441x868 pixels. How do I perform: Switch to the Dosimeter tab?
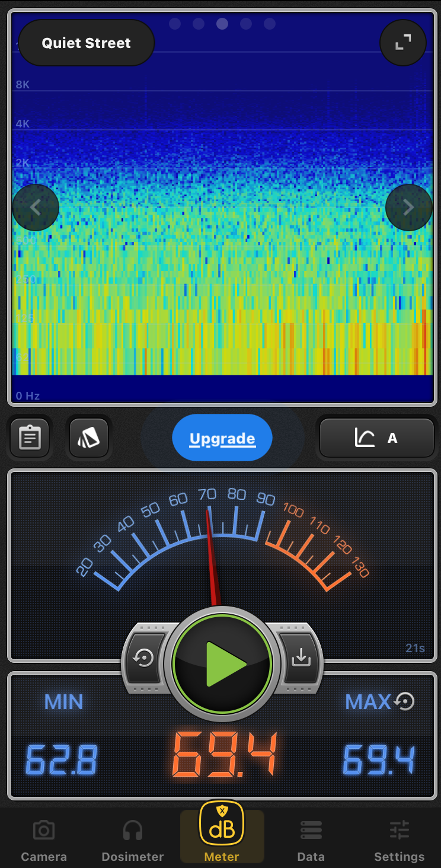[133, 841]
